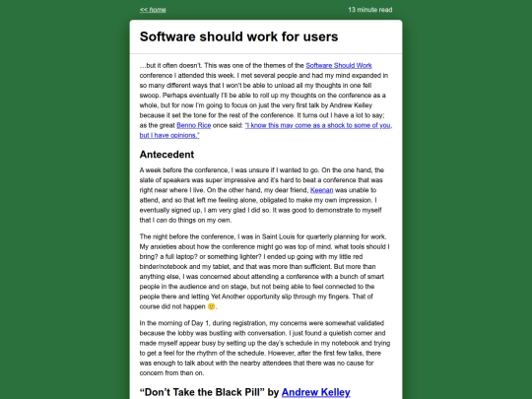Viewport: 532px width, 399px height.
Task: Click the "Software should work for users" title
Action: pyautogui.click(x=238, y=36)
